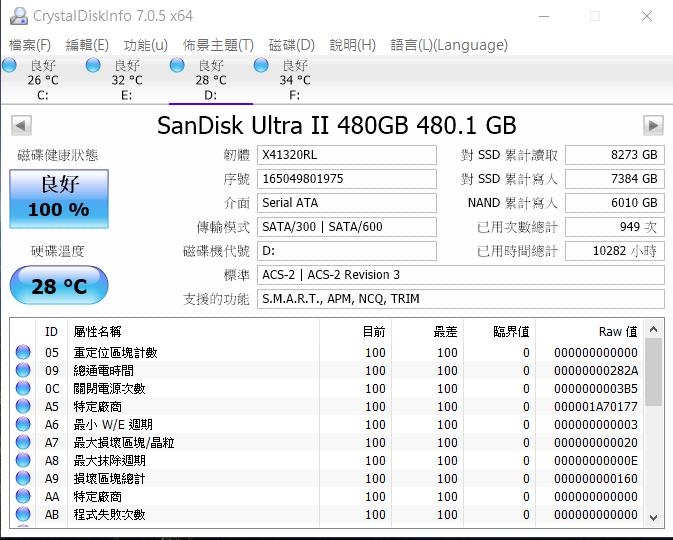Click the 28 °C temperature button

(59, 285)
